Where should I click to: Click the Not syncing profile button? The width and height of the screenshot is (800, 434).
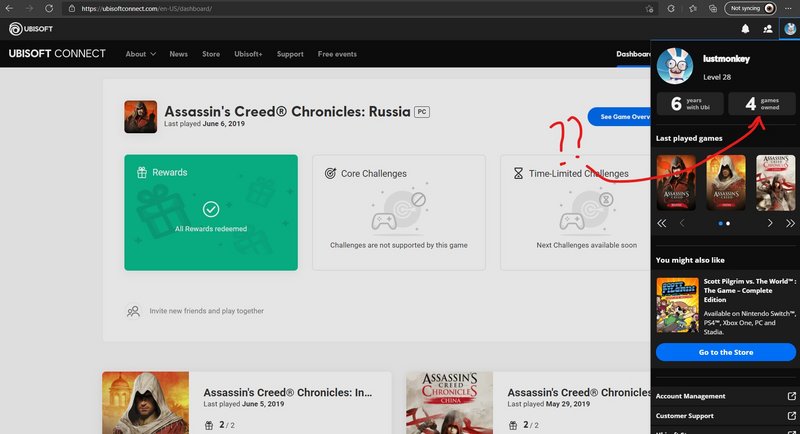click(751, 8)
